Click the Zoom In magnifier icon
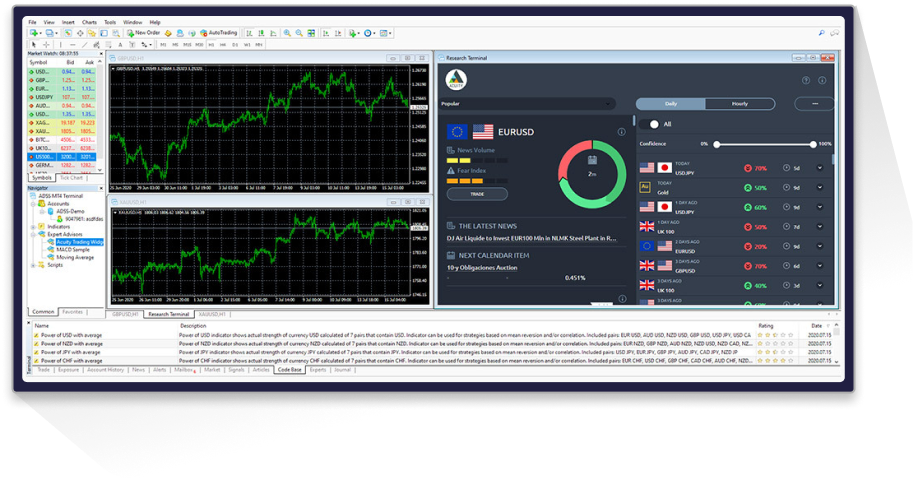 coord(287,33)
